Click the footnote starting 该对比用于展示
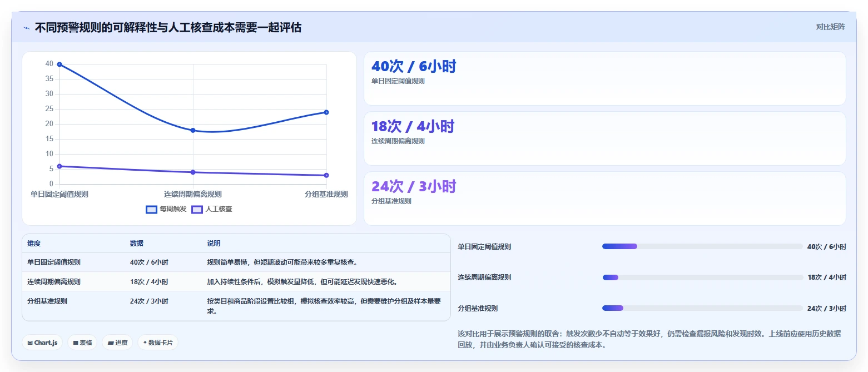The height and width of the screenshot is (372, 868). point(649,339)
